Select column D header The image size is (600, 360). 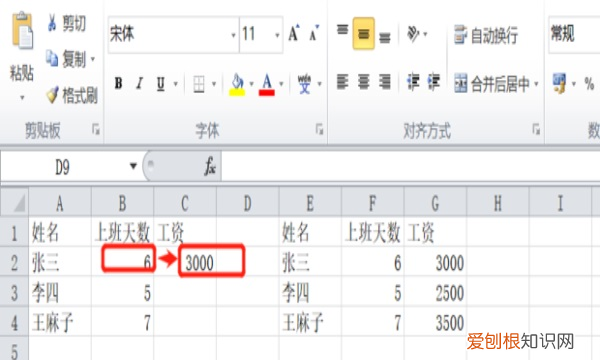click(248, 202)
